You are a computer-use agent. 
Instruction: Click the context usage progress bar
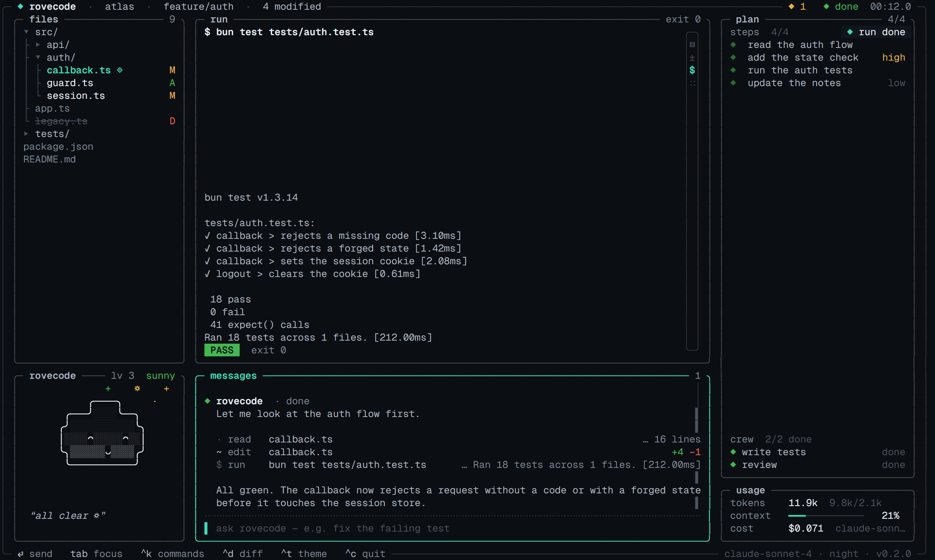click(826, 515)
